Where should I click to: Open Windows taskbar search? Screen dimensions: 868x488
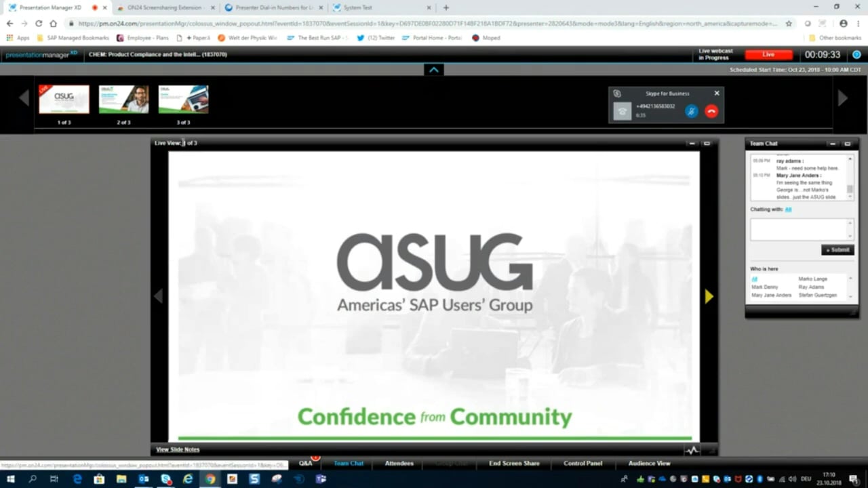click(x=33, y=479)
